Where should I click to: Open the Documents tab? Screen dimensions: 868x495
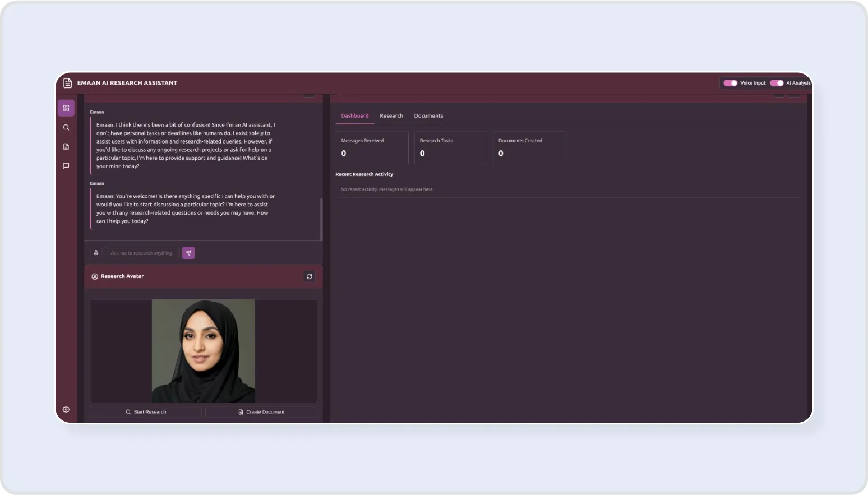[428, 116]
